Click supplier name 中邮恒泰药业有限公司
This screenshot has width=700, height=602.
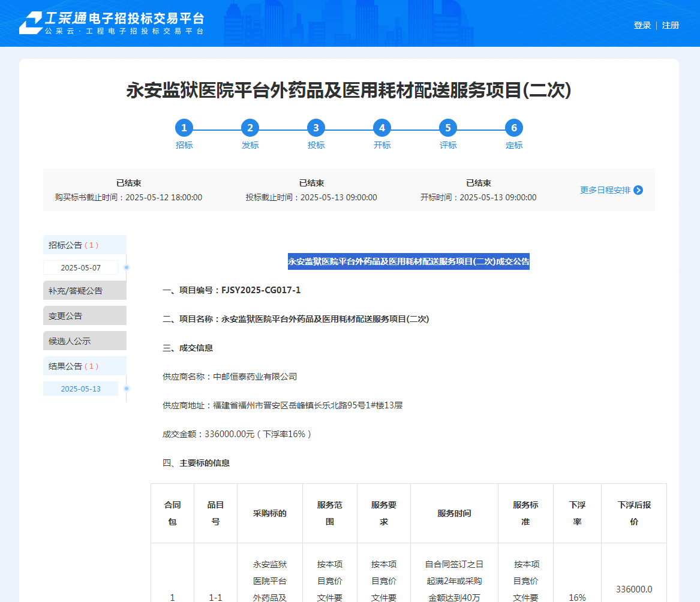(255, 377)
